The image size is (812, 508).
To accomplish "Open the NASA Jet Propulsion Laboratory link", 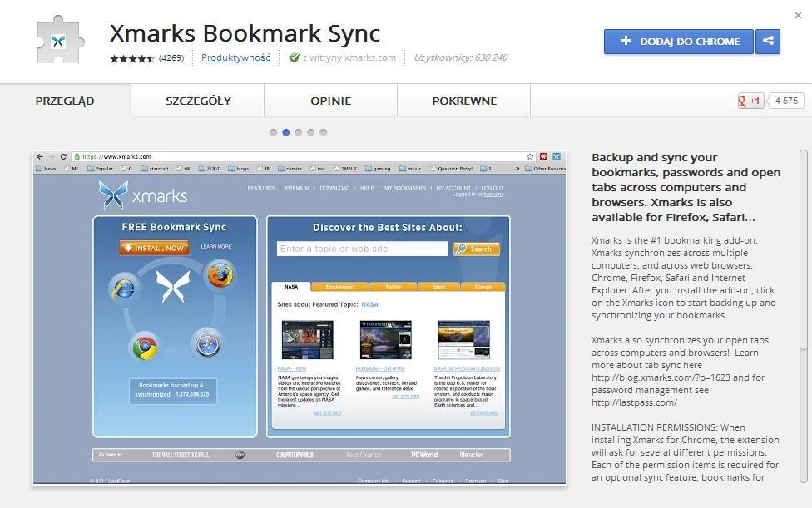I will [x=467, y=369].
